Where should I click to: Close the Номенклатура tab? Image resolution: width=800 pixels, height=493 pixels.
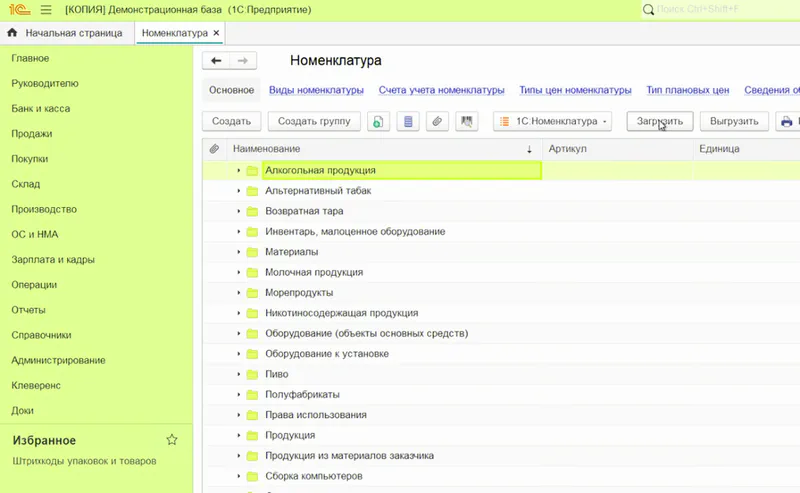coord(217,33)
